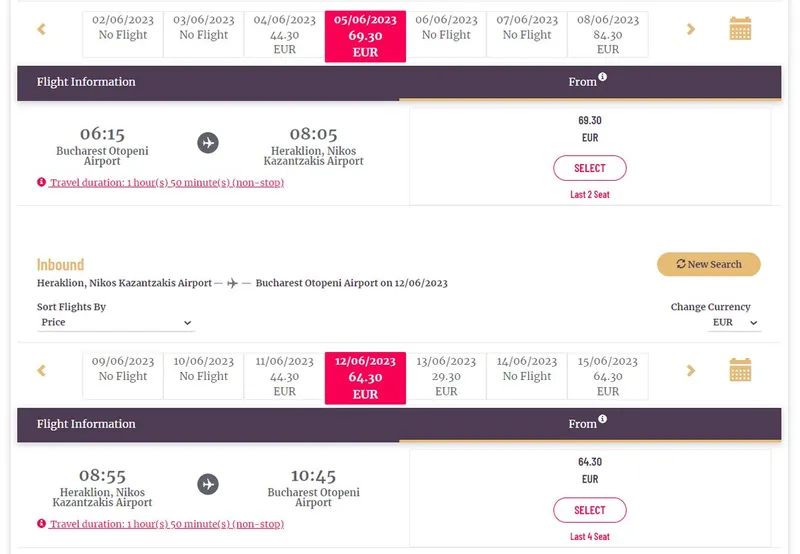The image size is (800, 554).
Task: Open the outbound calendar date picker icon
Action: coord(740,29)
